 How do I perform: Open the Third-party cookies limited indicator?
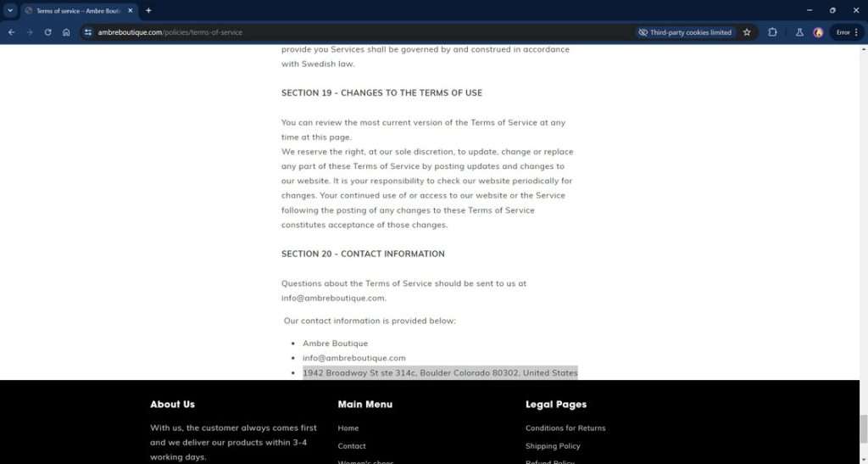(685, 32)
